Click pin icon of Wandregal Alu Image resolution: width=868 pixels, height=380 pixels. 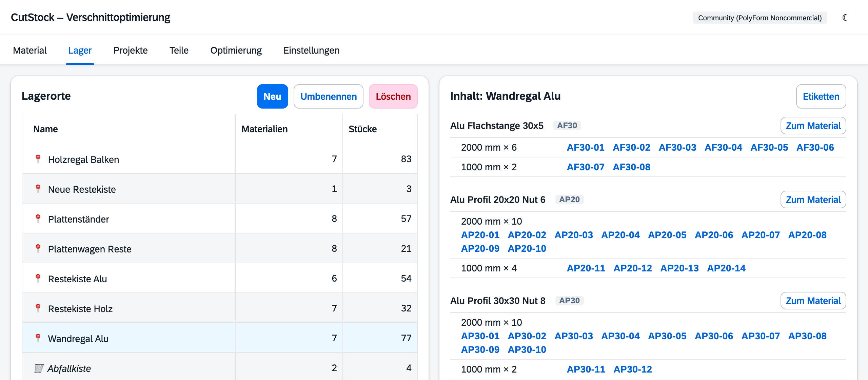38,338
